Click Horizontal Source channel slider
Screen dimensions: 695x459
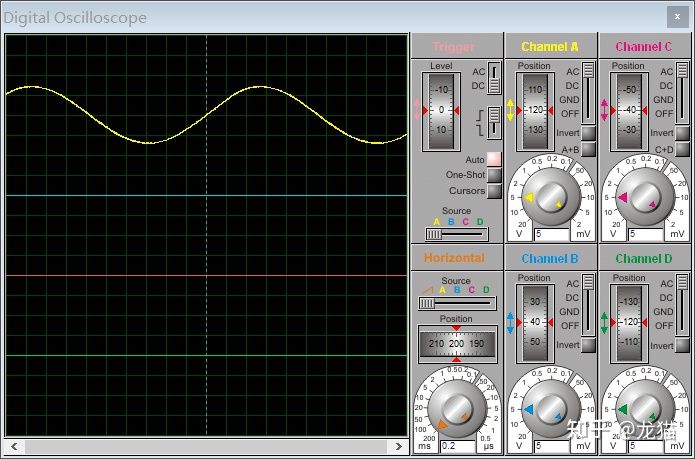point(457,303)
